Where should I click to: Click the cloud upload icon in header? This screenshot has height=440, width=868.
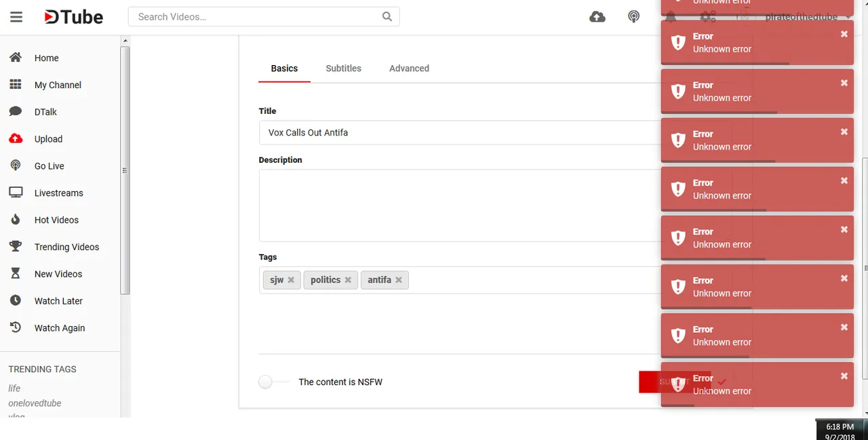point(597,17)
